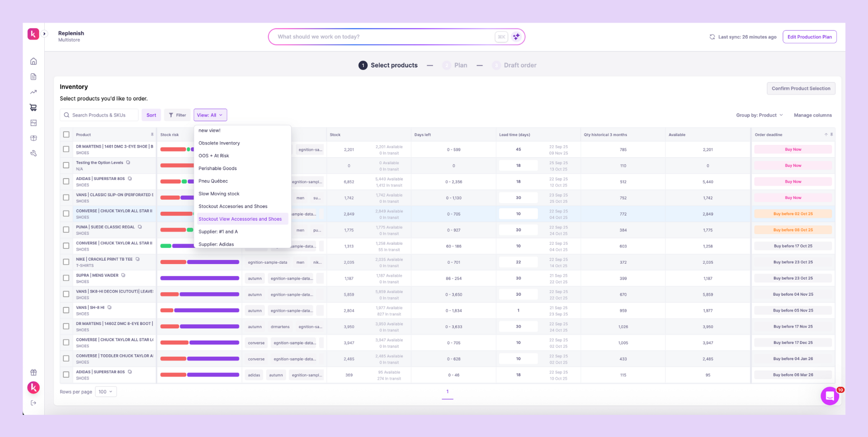868x437 pixels.
Task: Click the stock risk bar of VANS SH-8 HI
Action: tap(200, 310)
